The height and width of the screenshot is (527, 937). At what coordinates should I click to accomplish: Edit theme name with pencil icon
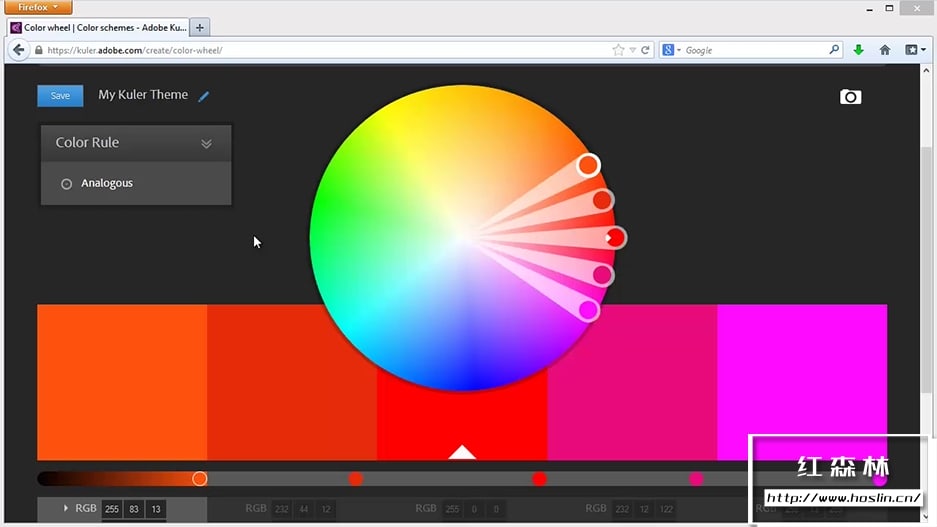tap(204, 96)
